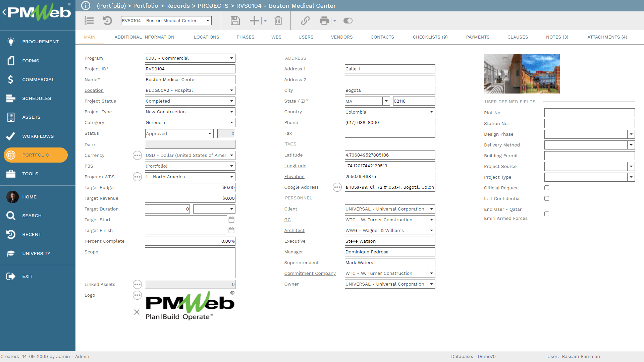Switch to the Additional Information tab

(145, 37)
